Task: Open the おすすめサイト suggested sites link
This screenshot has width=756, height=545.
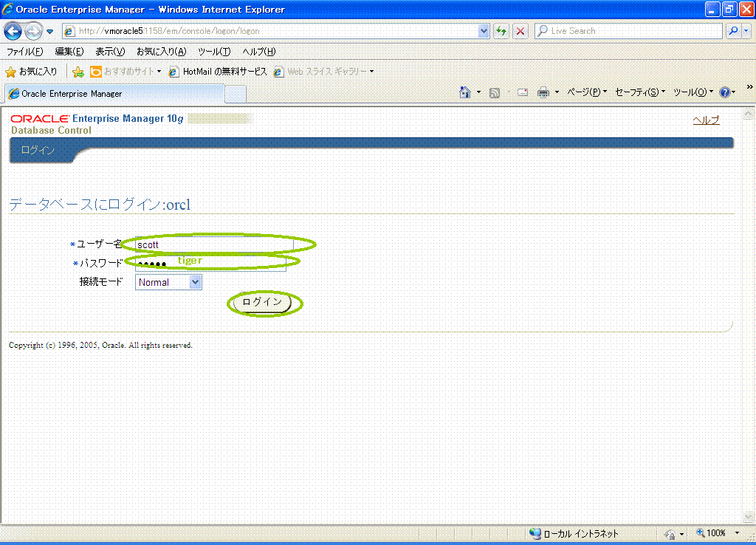Action: (126, 72)
